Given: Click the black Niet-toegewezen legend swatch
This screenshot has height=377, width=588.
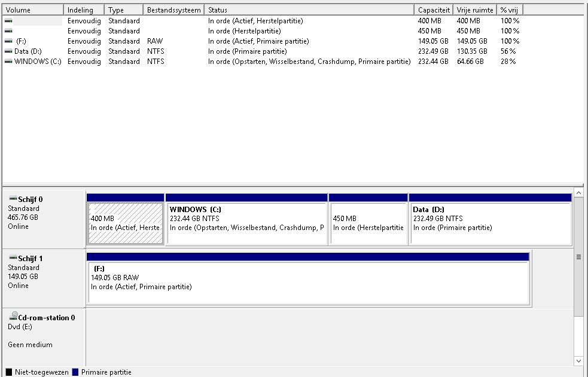Looking at the screenshot, I should tap(9, 372).
